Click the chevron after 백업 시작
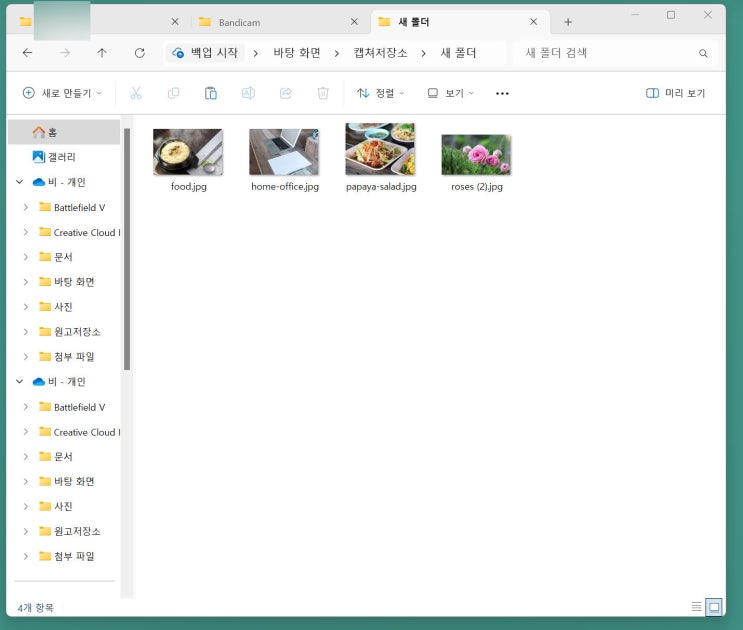Viewport: 743px width, 630px height. point(256,53)
